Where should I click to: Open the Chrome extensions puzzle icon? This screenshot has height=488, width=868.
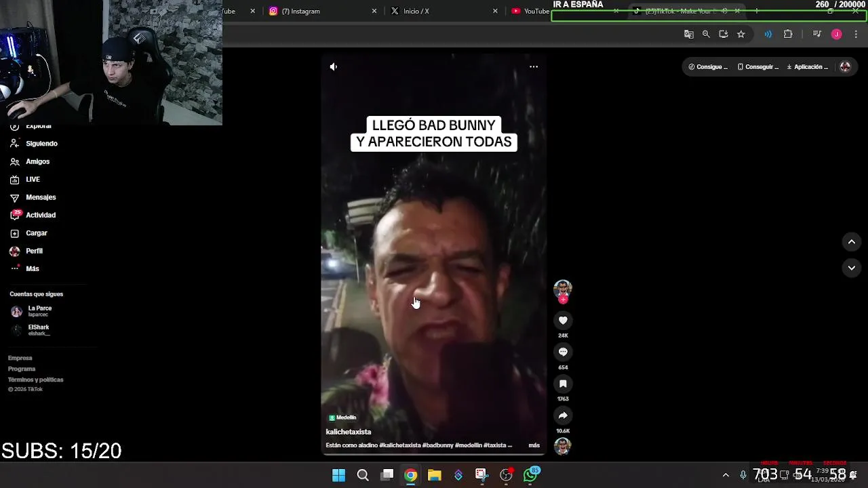788,34
